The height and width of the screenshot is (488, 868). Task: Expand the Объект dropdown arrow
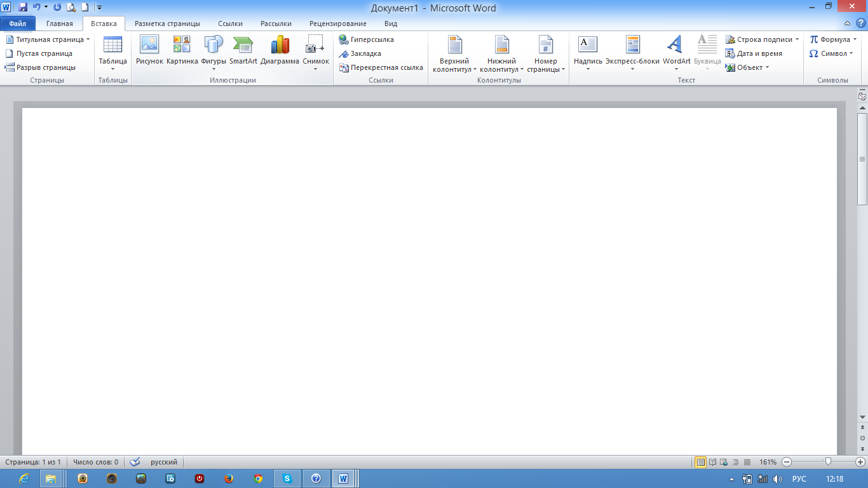click(x=767, y=67)
